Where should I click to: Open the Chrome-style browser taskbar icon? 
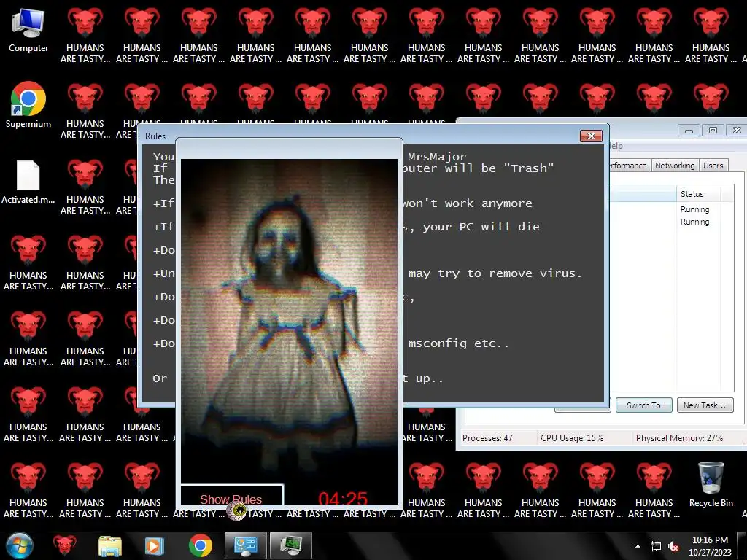[x=200, y=545]
